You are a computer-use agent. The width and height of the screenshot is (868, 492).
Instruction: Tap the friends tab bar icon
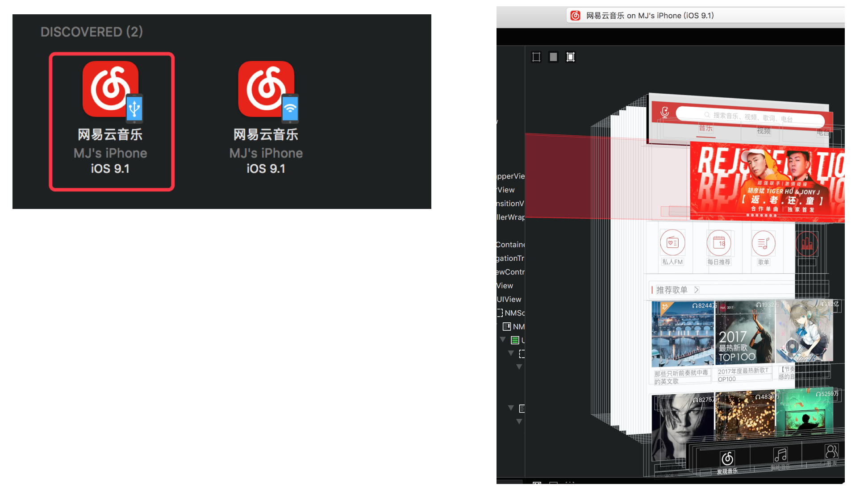(x=831, y=451)
